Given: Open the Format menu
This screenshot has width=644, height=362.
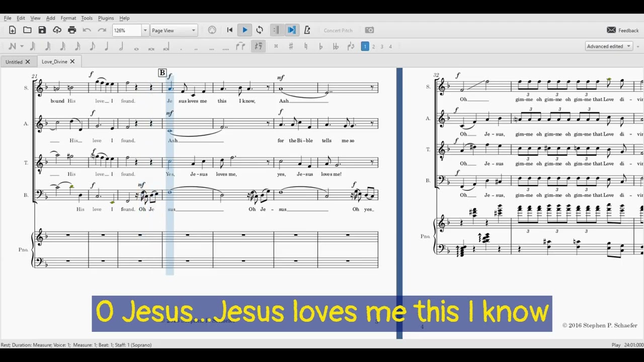Looking at the screenshot, I should 68,18.
